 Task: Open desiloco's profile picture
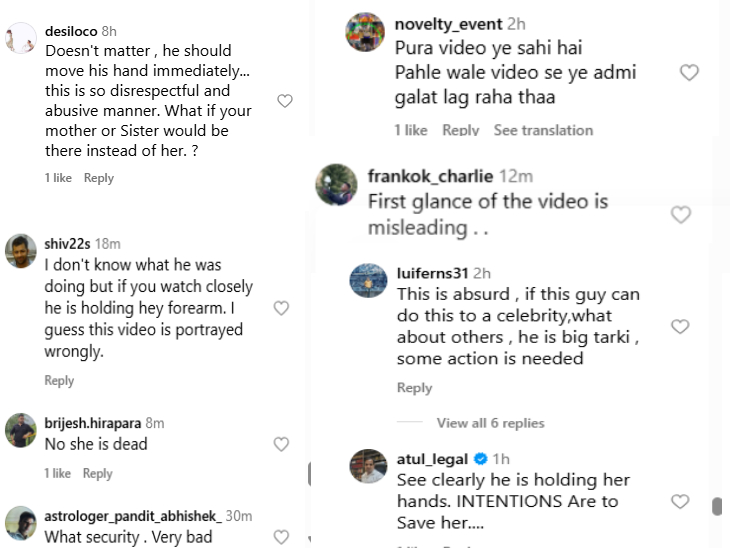pos(21,39)
